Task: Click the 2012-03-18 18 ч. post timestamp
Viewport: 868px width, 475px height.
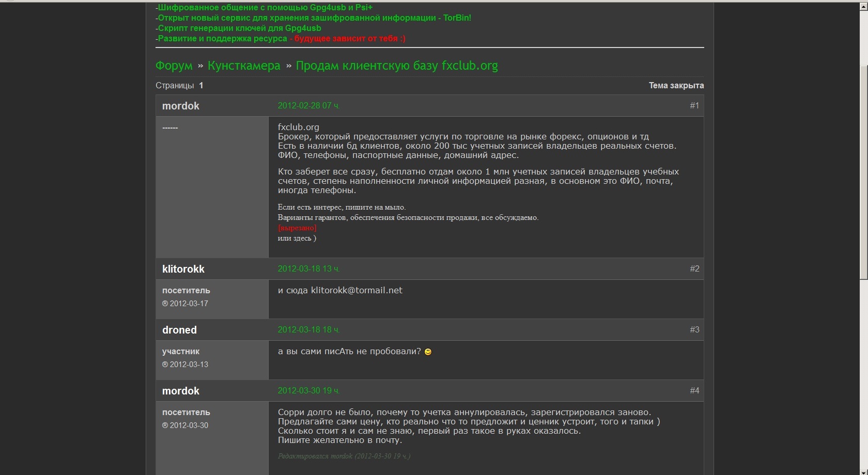Action: (x=309, y=330)
